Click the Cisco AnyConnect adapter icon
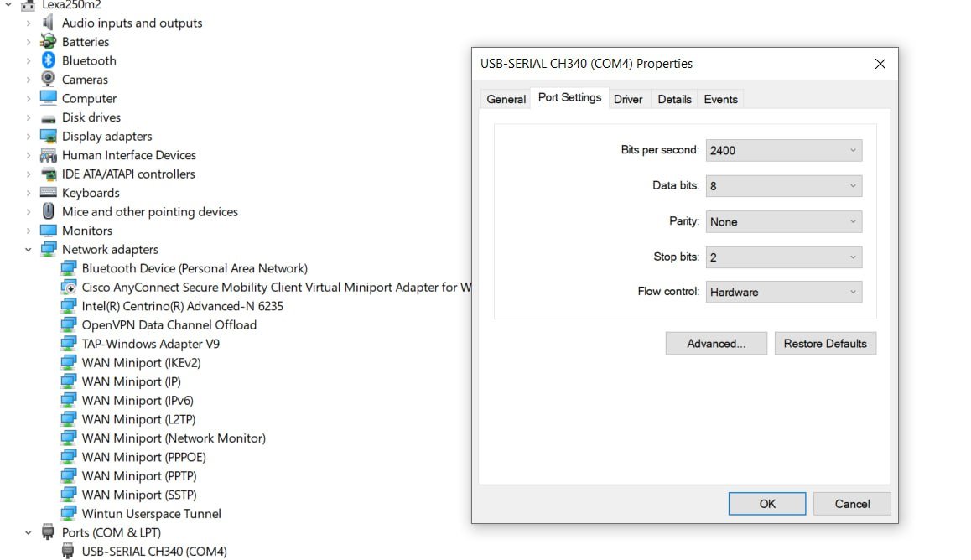This screenshot has width=971, height=560. click(x=69, y=288)
